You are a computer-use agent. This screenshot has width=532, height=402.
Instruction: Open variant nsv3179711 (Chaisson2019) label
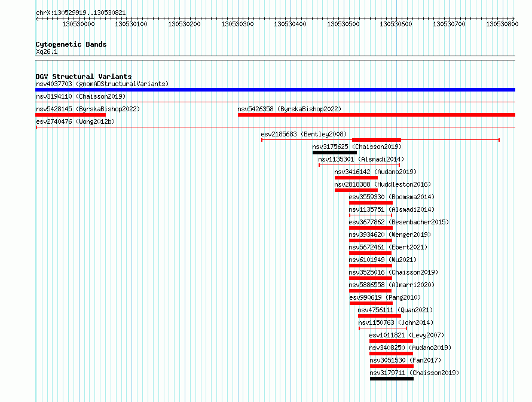[x=415, y=373]
